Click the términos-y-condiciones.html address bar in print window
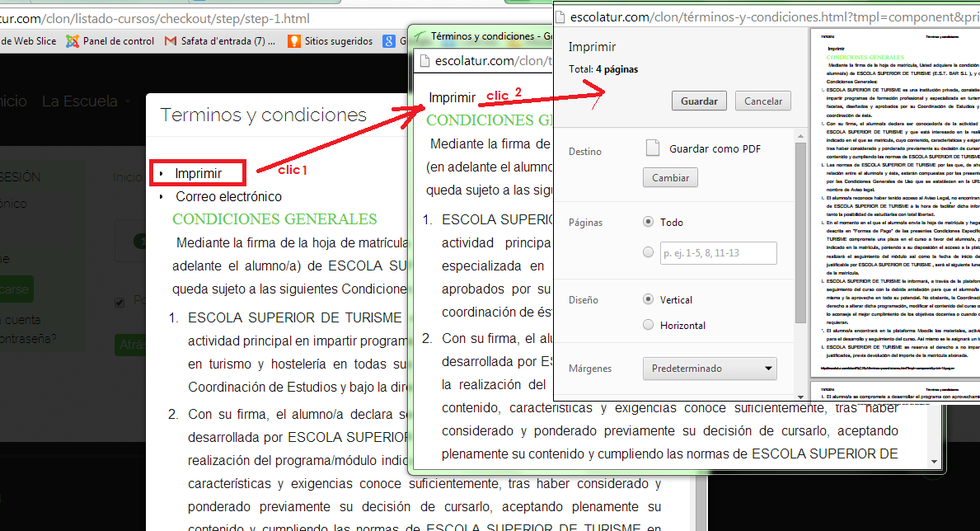Image resolution: width=980 pixels, height=531 pixels. click(x=775, y=16)
